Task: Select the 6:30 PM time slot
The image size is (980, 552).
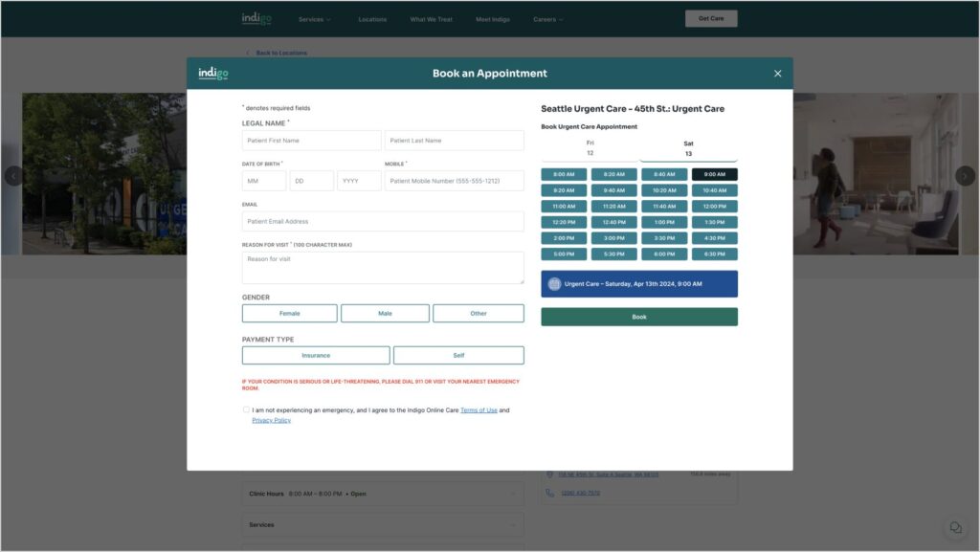Action: tap(714, 254)
